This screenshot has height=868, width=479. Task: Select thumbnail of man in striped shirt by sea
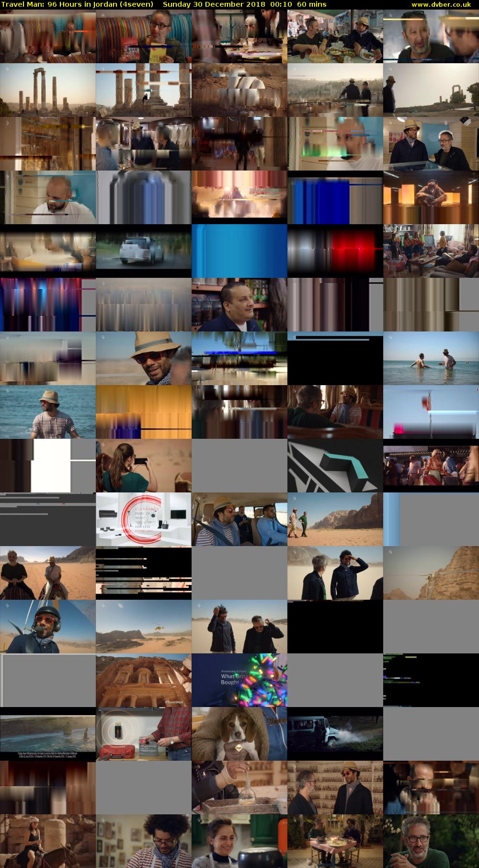click(48, 412)
